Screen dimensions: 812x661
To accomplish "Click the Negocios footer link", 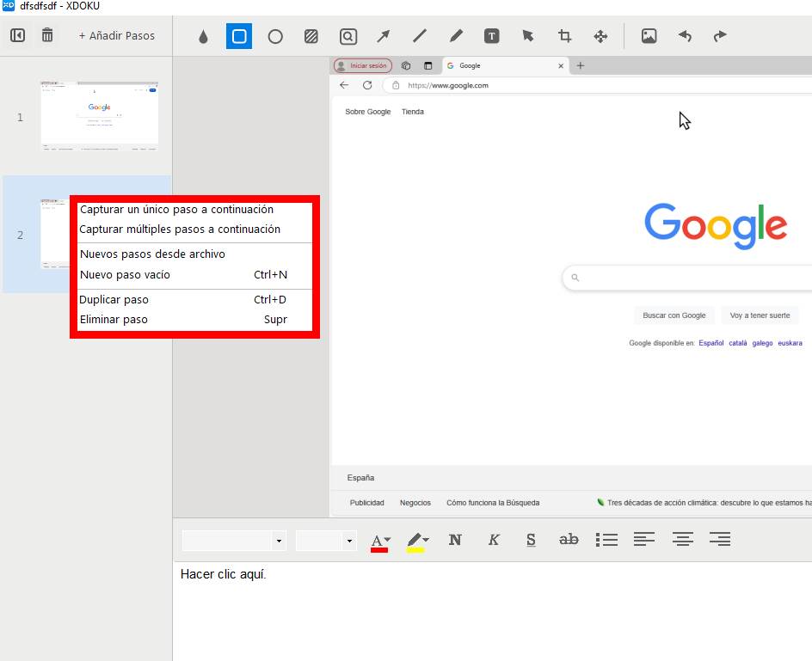I will click(x=415, y=503).
